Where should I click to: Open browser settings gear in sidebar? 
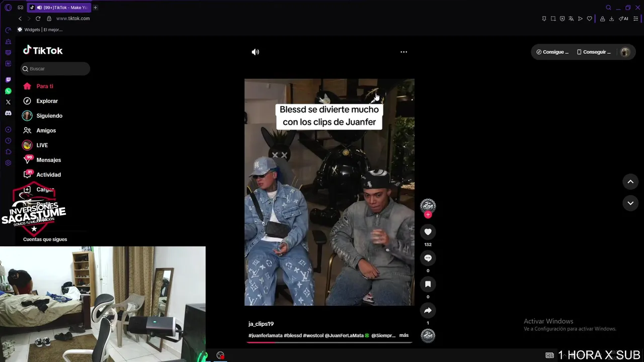coord(8,163)
